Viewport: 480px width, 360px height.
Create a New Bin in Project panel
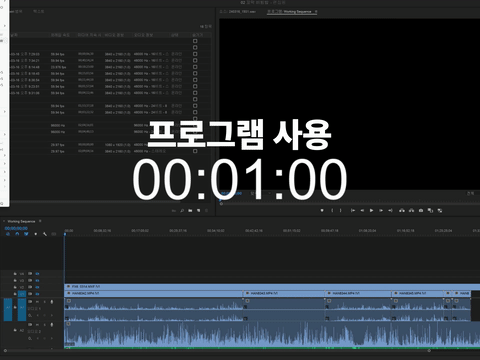pyautogui.click(x=190, y=211)
